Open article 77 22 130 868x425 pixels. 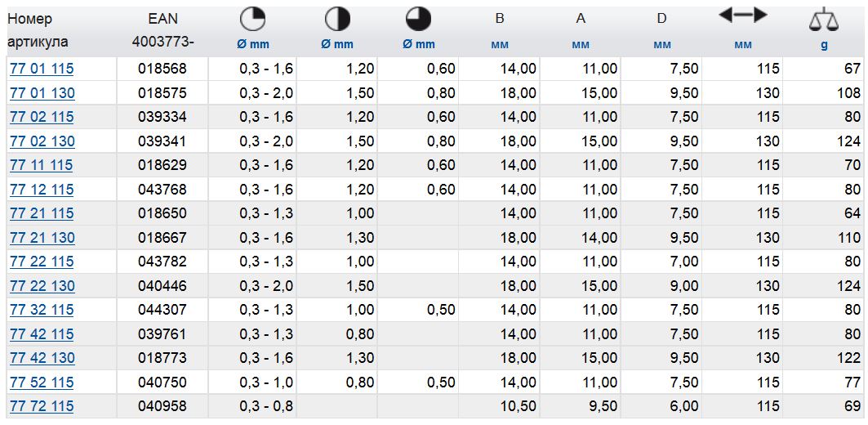pos(41,286)
